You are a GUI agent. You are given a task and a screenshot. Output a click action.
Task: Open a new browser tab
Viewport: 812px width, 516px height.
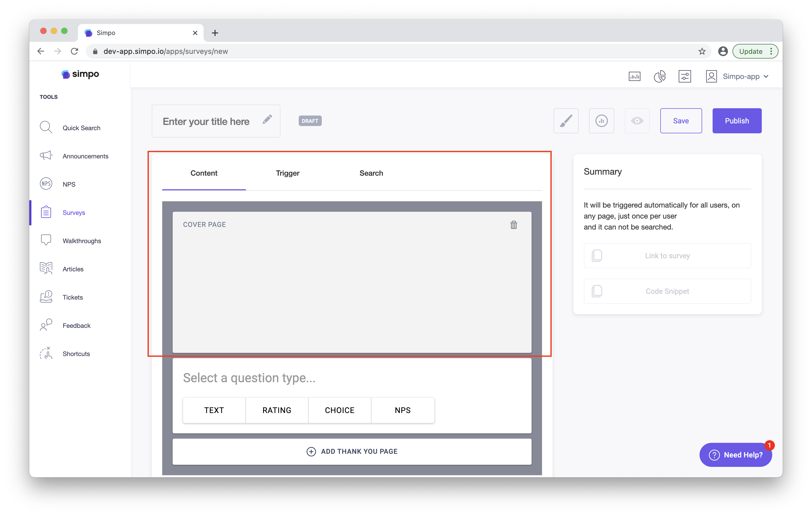(215, 33)
